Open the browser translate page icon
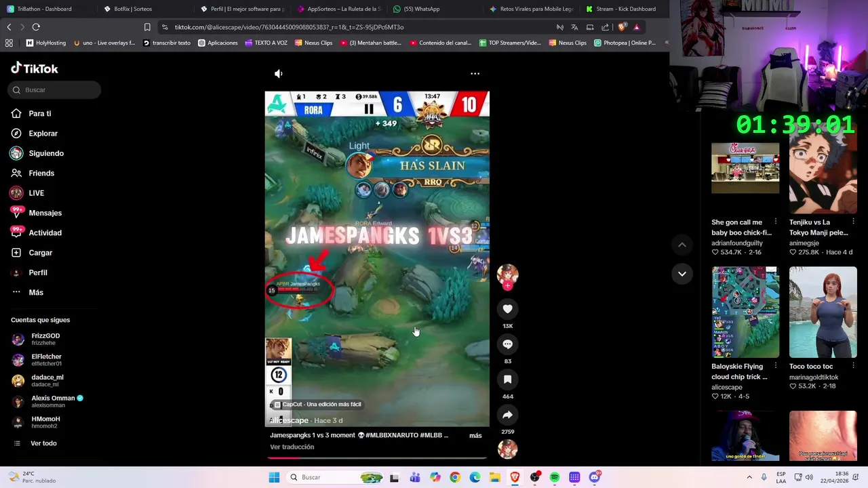The height and width of the screenshot is (488, 868). (x=574, y=27)
